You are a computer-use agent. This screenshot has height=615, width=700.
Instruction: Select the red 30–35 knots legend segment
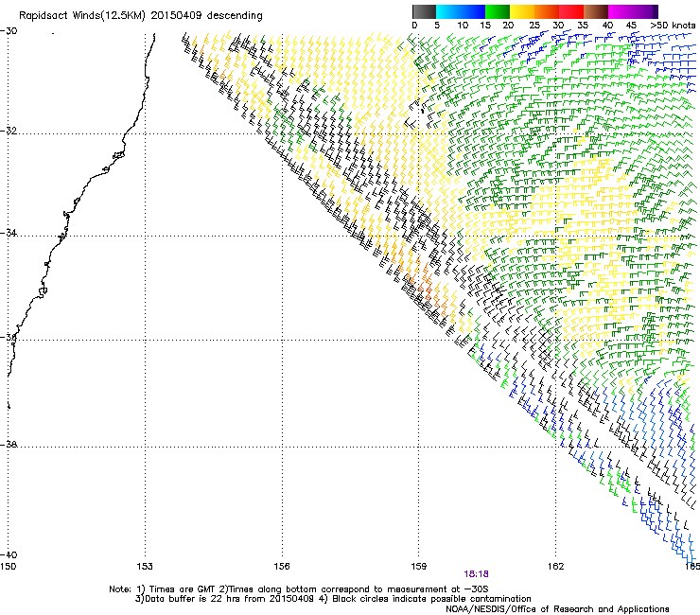[x=571, y=11]
